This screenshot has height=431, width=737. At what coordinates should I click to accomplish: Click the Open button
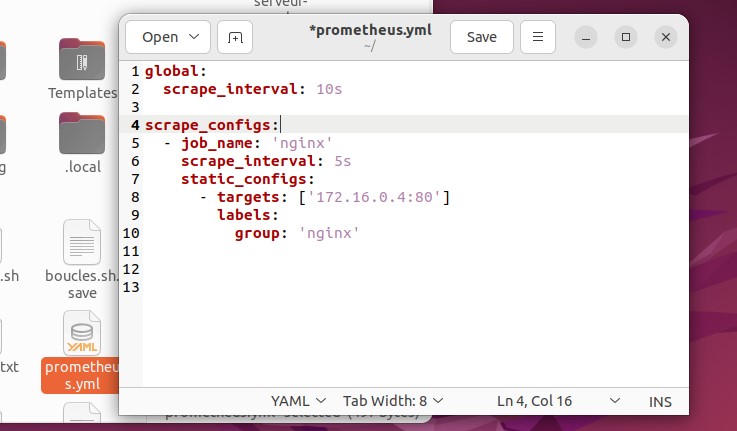[x=160, y=37]
